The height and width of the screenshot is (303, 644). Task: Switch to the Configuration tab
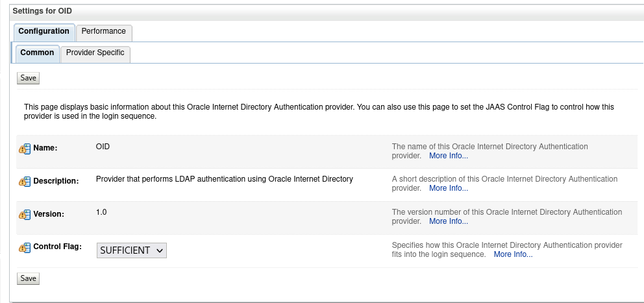(x=43, y=32)
